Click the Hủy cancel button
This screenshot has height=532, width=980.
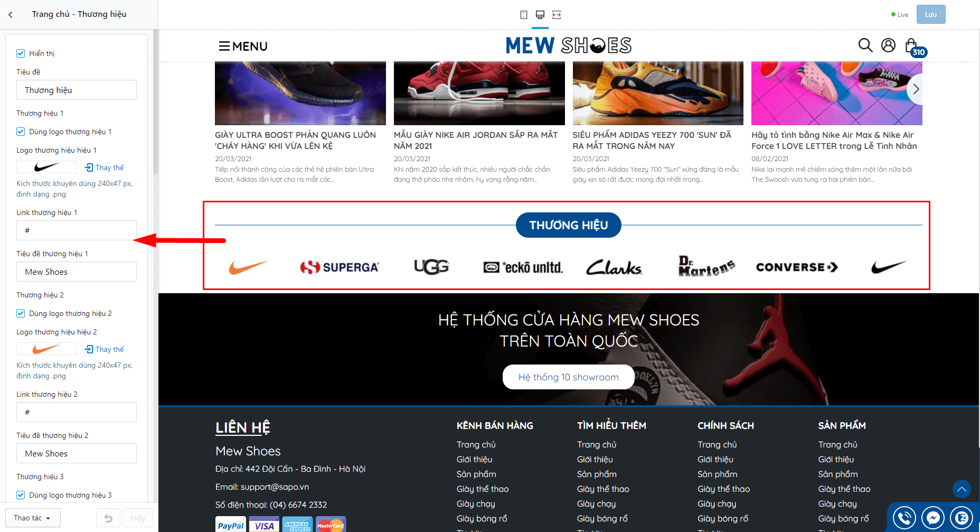click(138, 518)
